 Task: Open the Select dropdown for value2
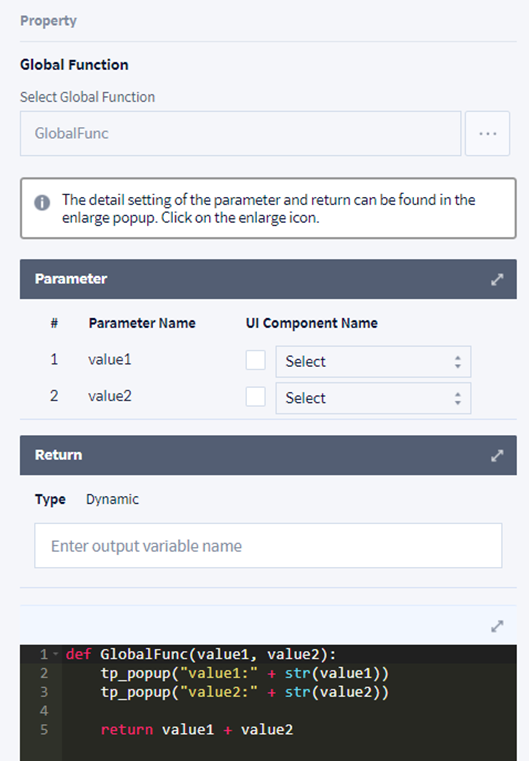click(373, 398)
